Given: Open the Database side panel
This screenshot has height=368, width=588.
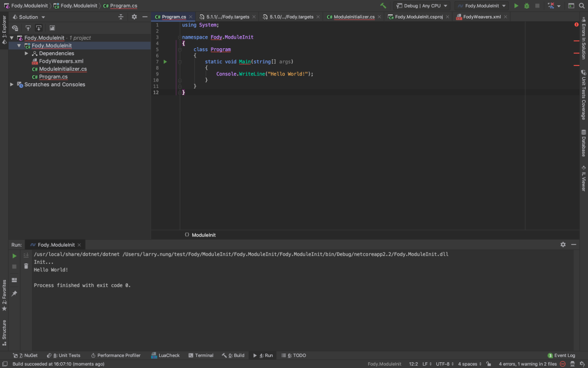Looking at the screenshot, I should tap(583, 143).
